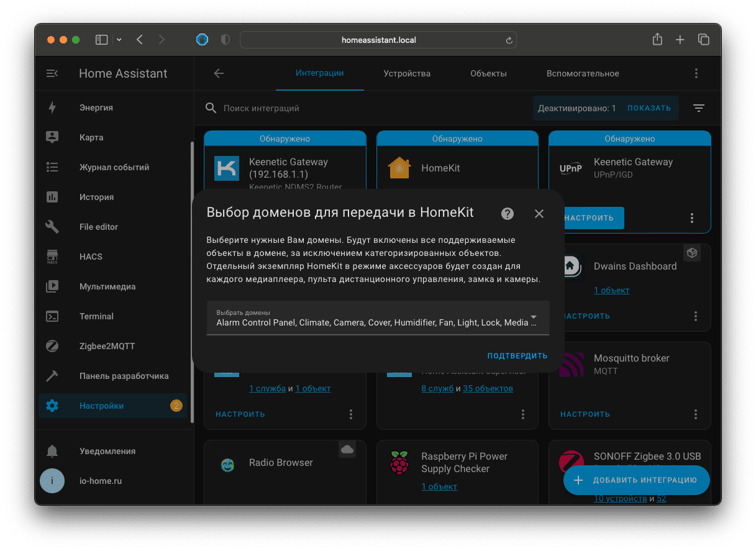
Task: Open 1 служба link
Action: pyautogui.click(x=268, y=388)
